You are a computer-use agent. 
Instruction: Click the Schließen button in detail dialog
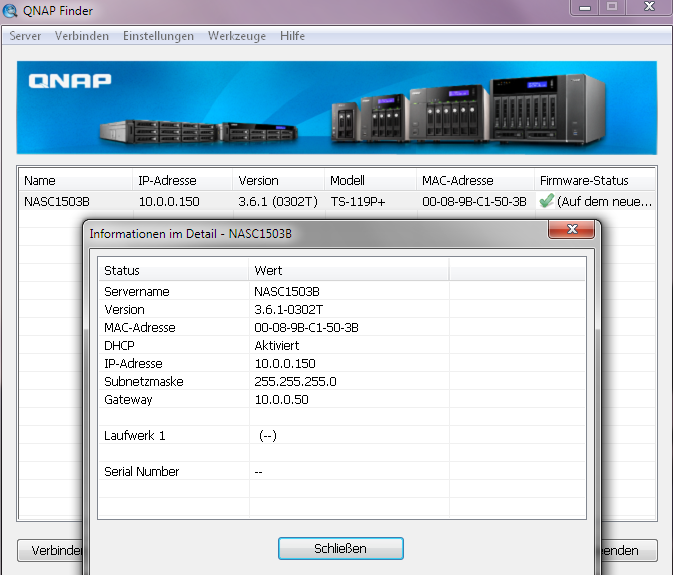[x=340, y=548]
